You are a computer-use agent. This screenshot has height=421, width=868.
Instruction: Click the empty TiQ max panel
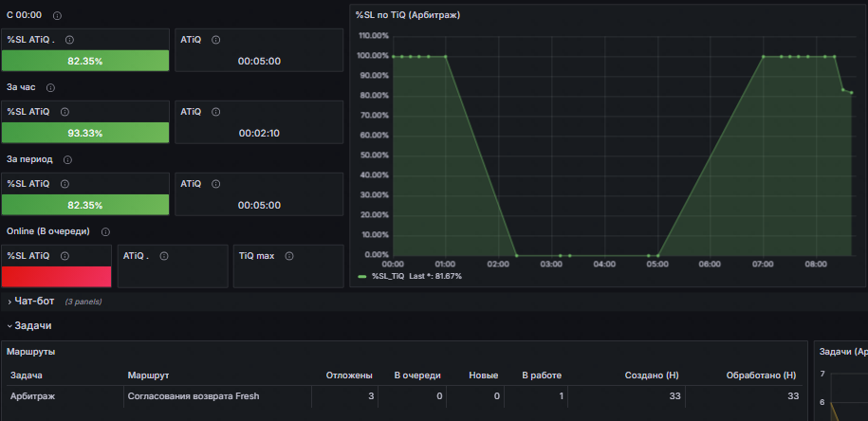point(287,266)
